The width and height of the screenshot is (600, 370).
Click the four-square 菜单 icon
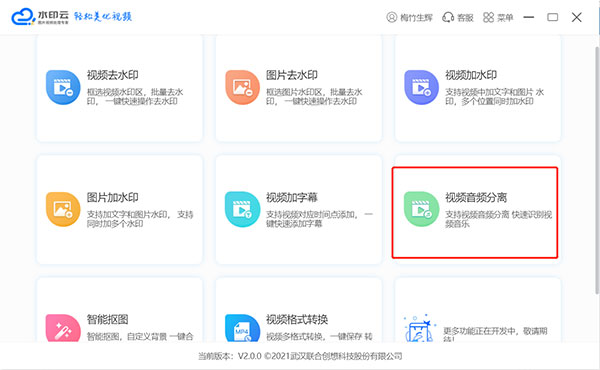(488, 17)
